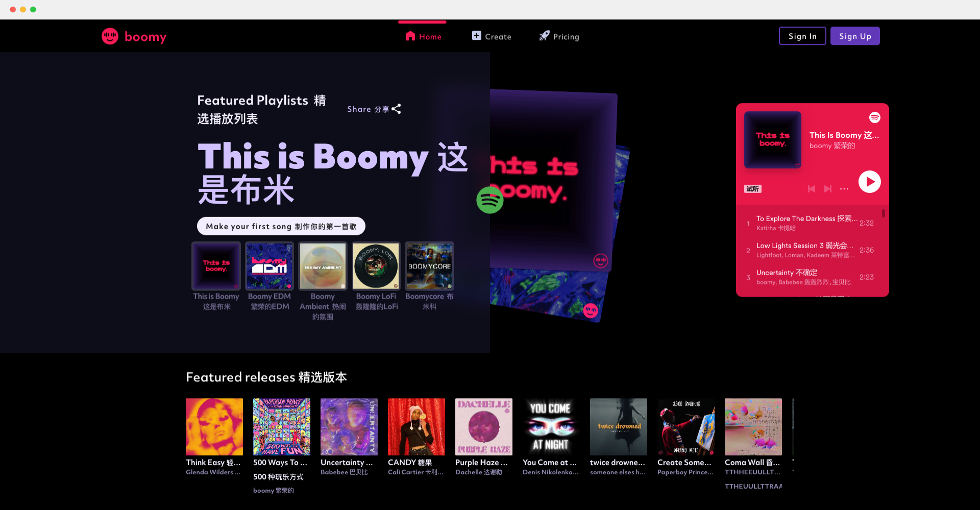Click the 试听 preview badge on the player
The image size is (980, 510).
[752, 188]
